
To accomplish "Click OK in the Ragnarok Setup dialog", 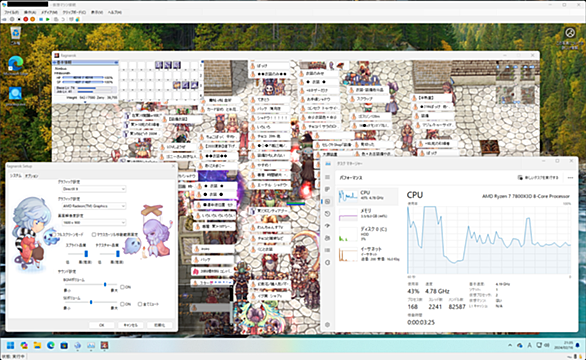I will (102, 325).
